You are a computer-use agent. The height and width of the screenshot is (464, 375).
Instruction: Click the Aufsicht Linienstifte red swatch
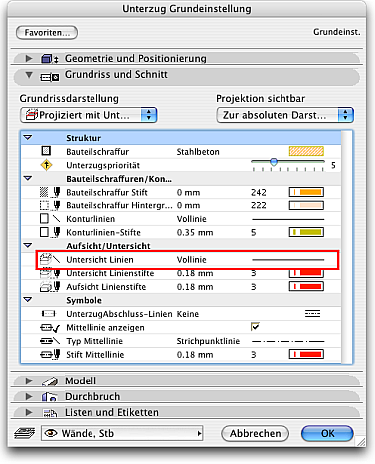[306, 287]
